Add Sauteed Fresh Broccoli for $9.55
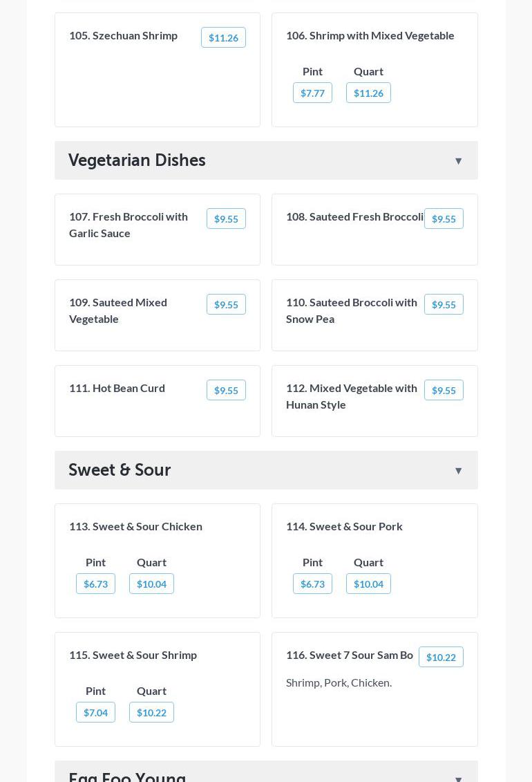Viewport: 532px width, 782px height. [444, 219]
